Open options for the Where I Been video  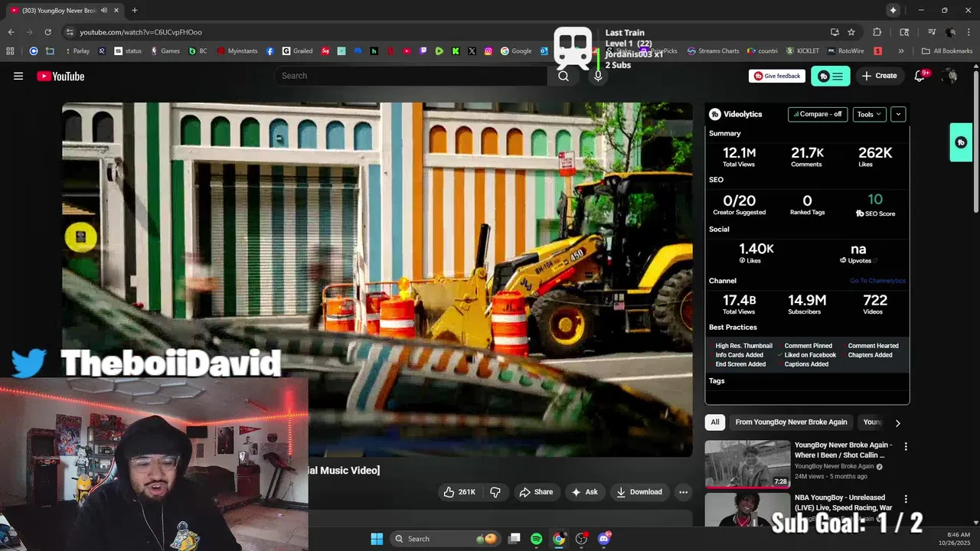(906, 446)
